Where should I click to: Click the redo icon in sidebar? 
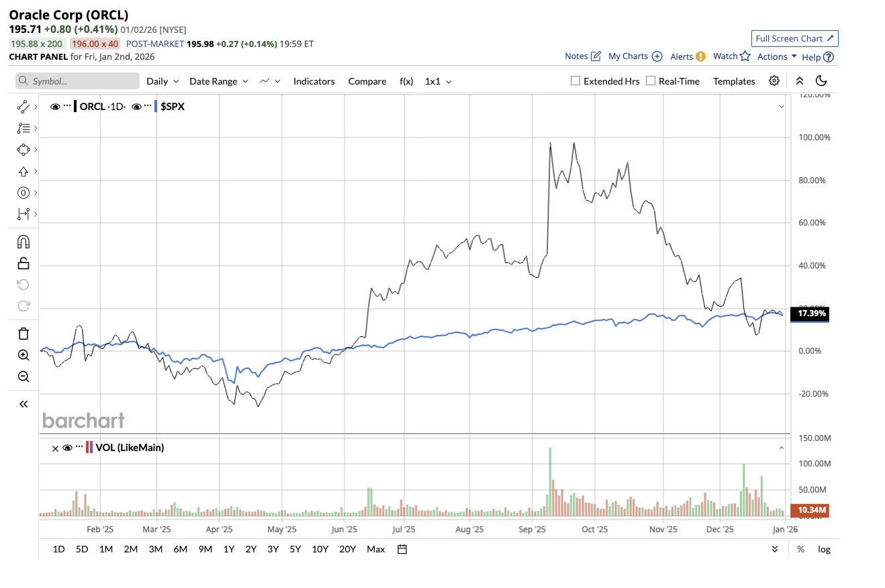tap(24, 306)
